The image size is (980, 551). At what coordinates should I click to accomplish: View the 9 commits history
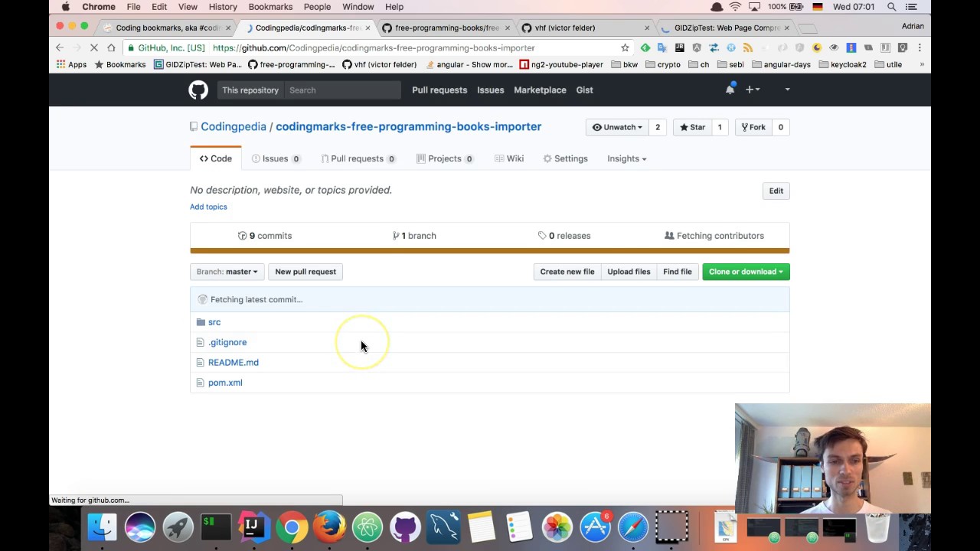point(265,236)
